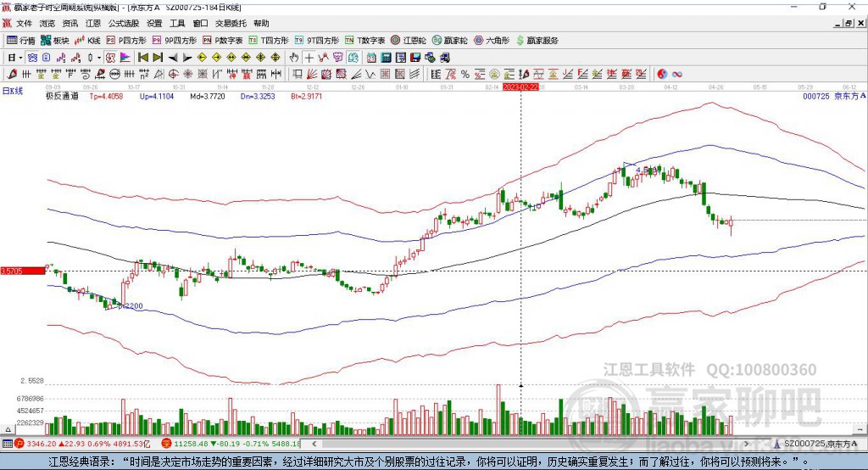Click the pink-blue triangle chart icon
868x470 pixels.
(x=125, y=58)
